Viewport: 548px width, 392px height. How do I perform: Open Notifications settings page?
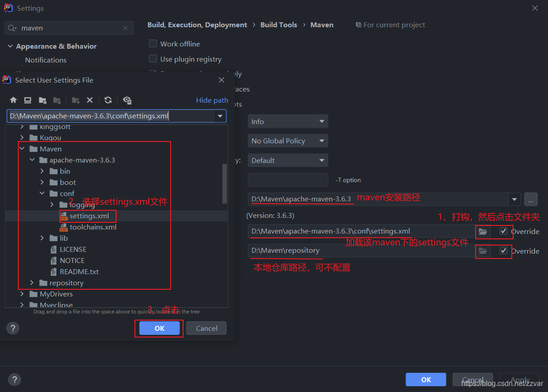click(46, 60)
